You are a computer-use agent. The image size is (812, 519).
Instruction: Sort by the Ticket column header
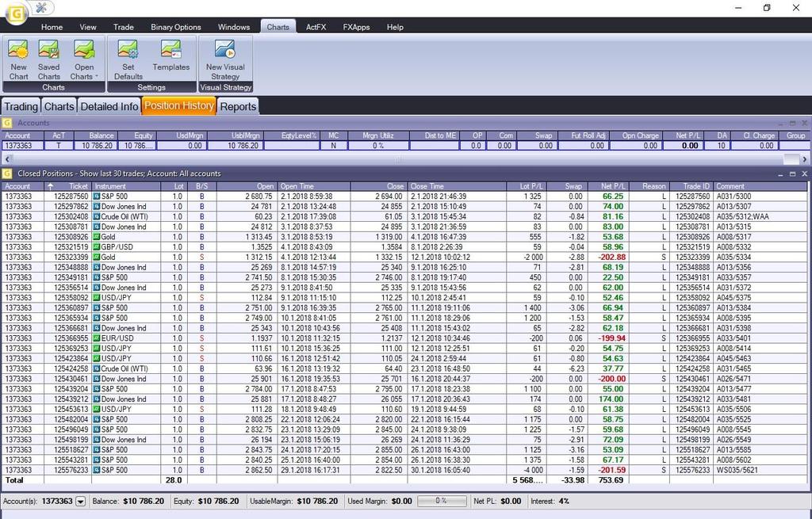(68, 186)
